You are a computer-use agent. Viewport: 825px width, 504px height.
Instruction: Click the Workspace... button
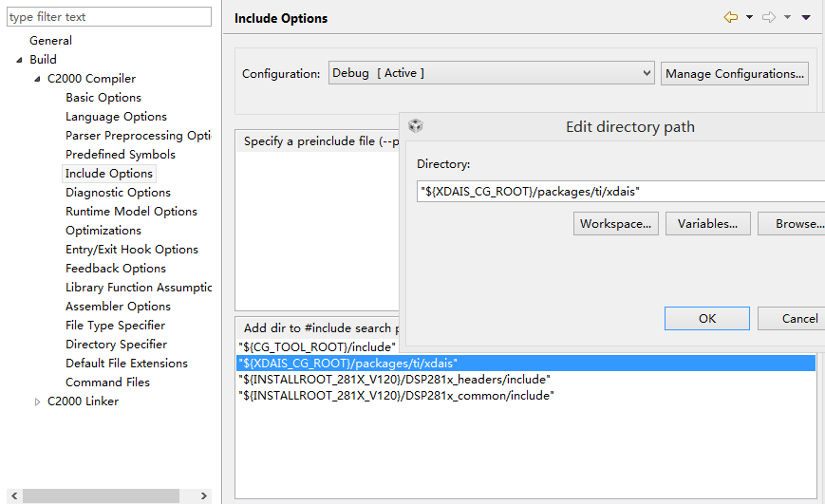[615, 224]
